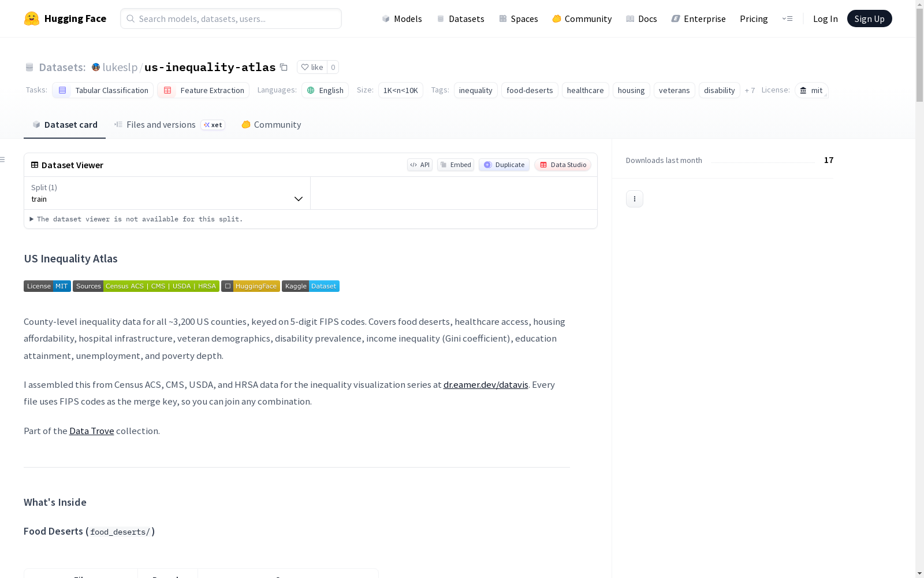The height and width of the screenshot is (578, 924).
Task: Open the more navigation menu icon
Action: coord(787,18)
